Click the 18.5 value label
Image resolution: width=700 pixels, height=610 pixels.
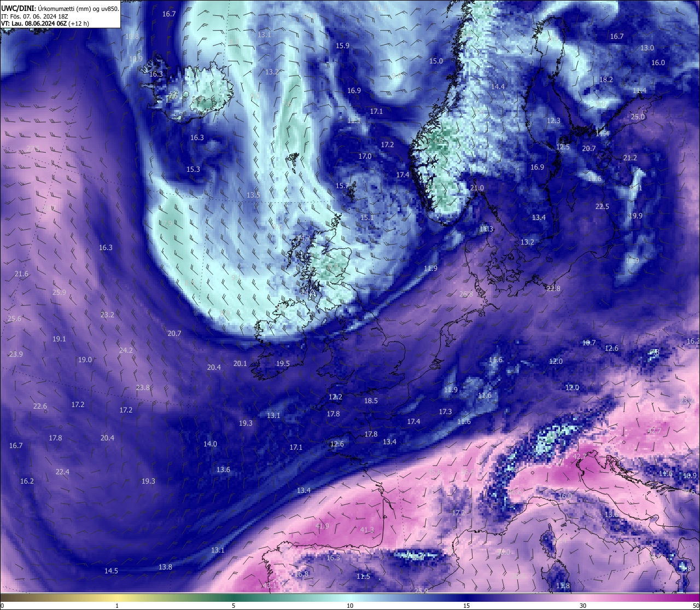coord(371,401)
